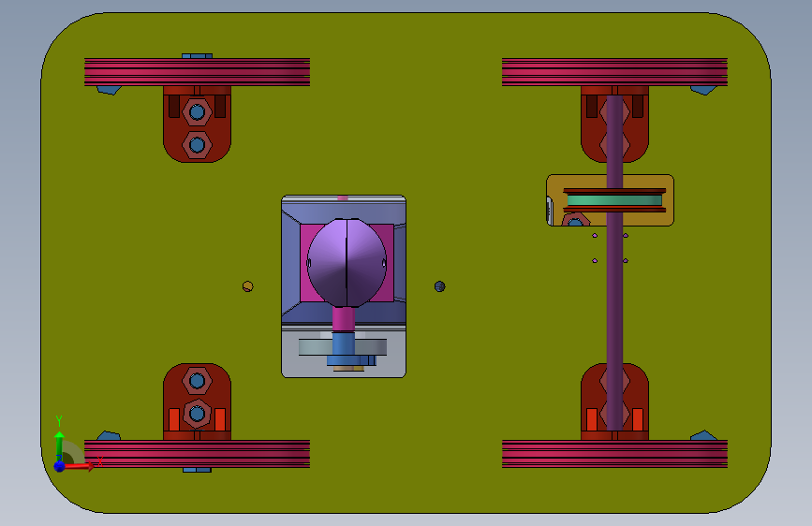Select the bottom-right striped red wheel

[x=614, y=454]
